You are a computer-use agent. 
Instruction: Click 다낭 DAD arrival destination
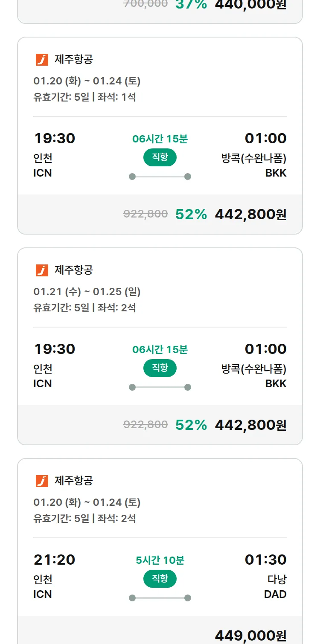276,586
